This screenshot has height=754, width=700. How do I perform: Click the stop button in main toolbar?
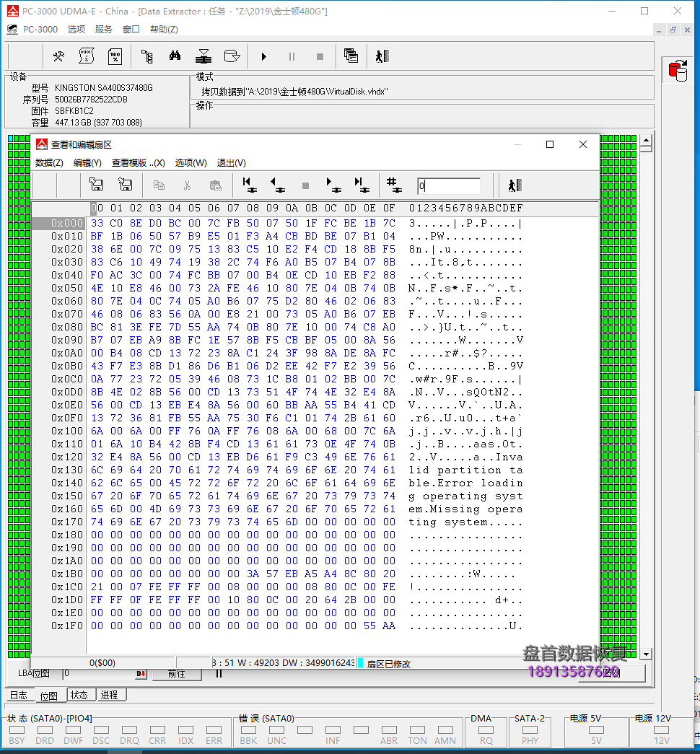(320, 57)
